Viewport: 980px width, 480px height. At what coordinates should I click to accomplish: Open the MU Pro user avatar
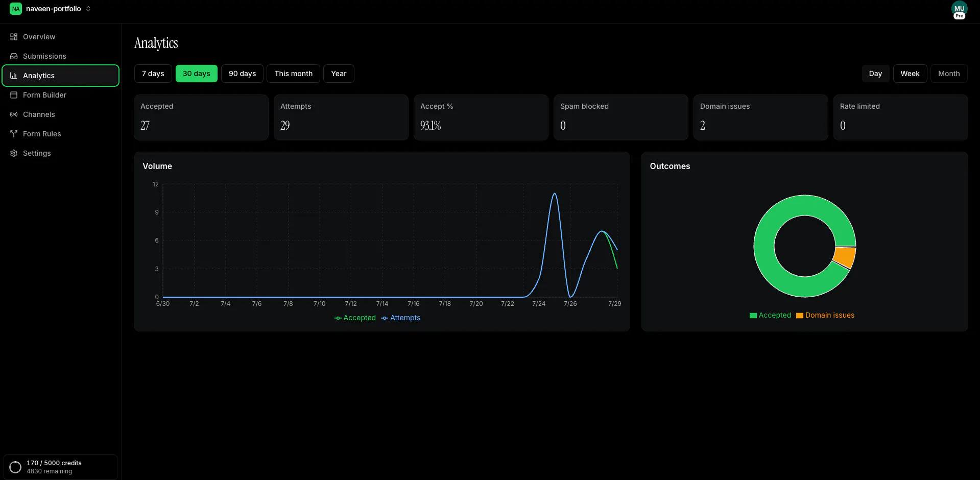pyautogui.click(x=959, y=10)
